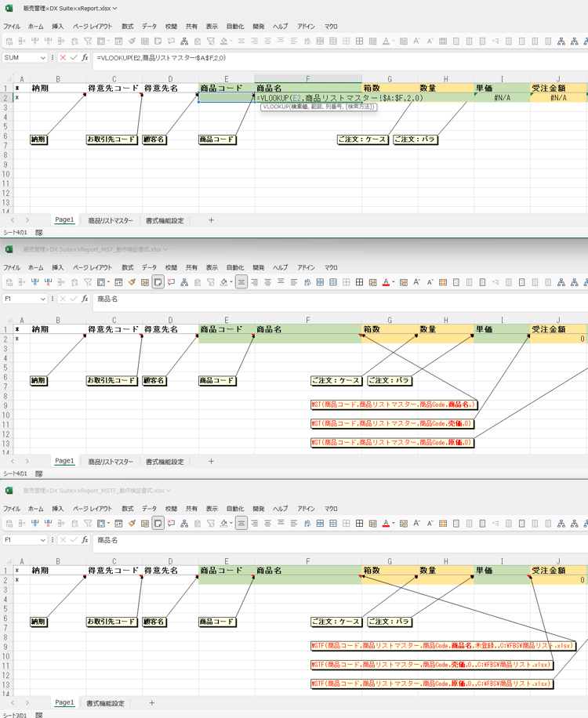Toggle center alignment in the middle window
The height and width of the screenshot is (718, 588).
(241, 282)
